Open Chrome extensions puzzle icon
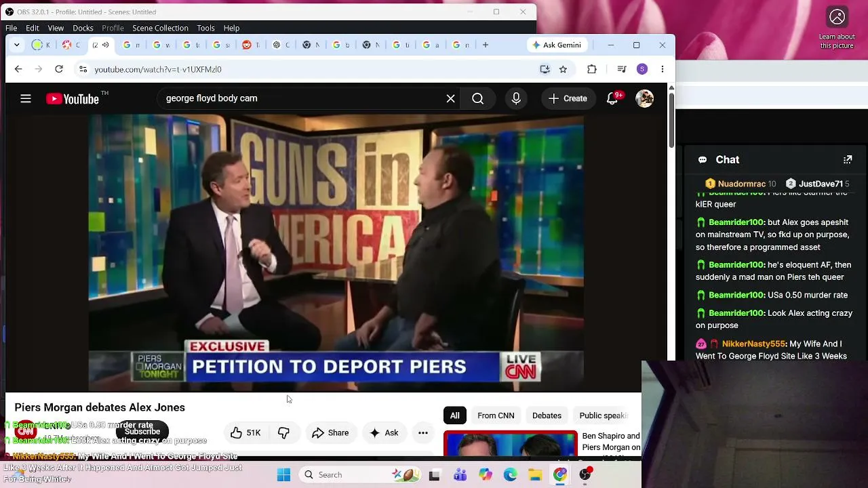 592,69
